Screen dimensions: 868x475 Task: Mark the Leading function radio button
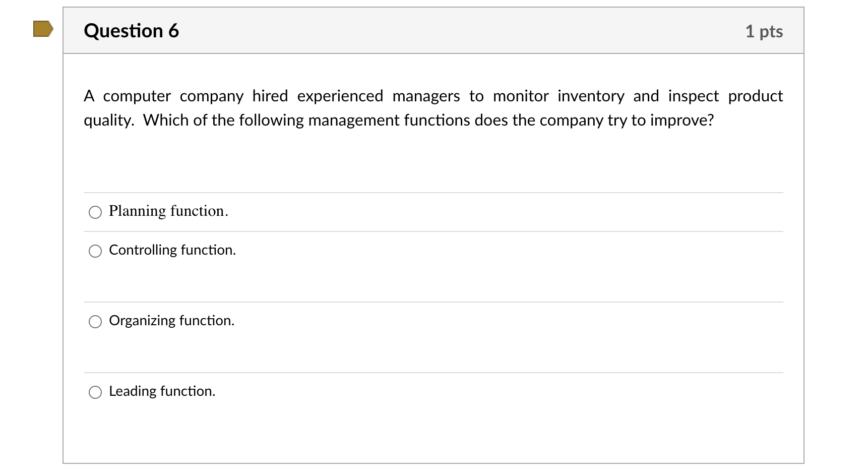click(x=95, y=392)
